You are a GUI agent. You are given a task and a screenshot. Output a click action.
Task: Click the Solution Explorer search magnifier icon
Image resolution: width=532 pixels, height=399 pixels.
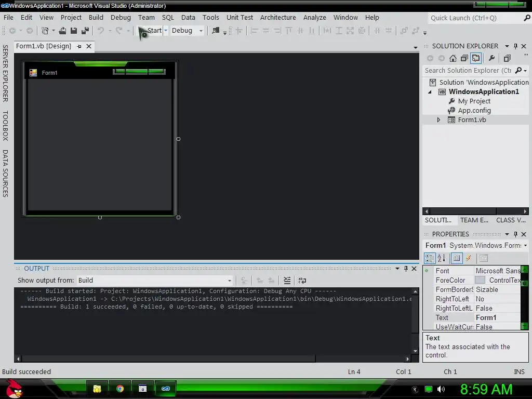pyautogui.click(x=518, y=70)
